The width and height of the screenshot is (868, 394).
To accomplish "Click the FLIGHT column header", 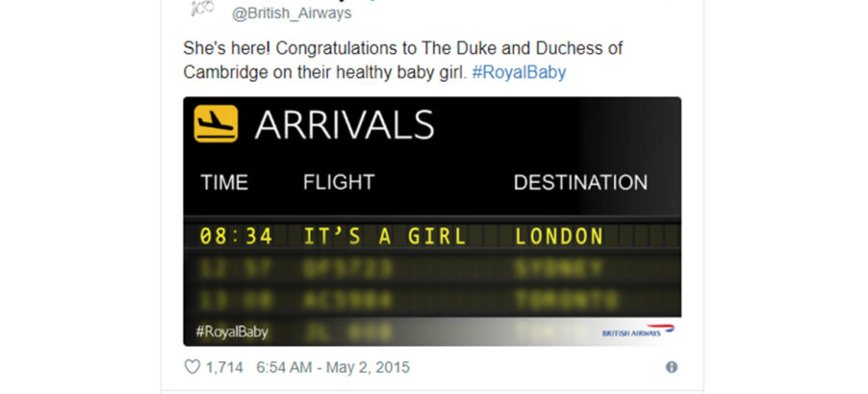I will click(339, 182).
